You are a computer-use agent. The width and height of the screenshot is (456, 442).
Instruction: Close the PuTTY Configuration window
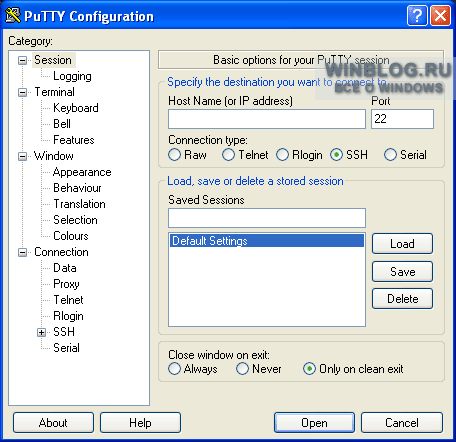click(x=440, y=16)
